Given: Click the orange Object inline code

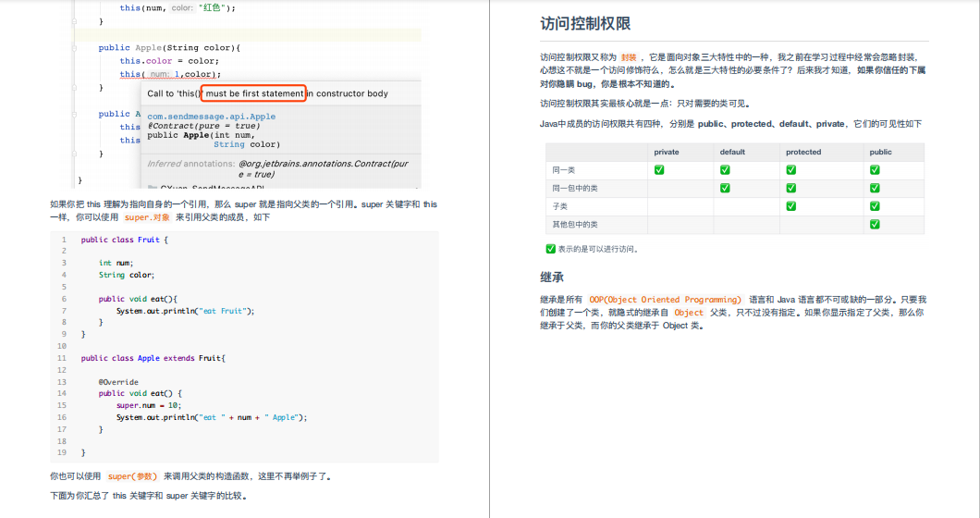Looking at the screenshot, I should pyautogui.click(x=688, y=313).
